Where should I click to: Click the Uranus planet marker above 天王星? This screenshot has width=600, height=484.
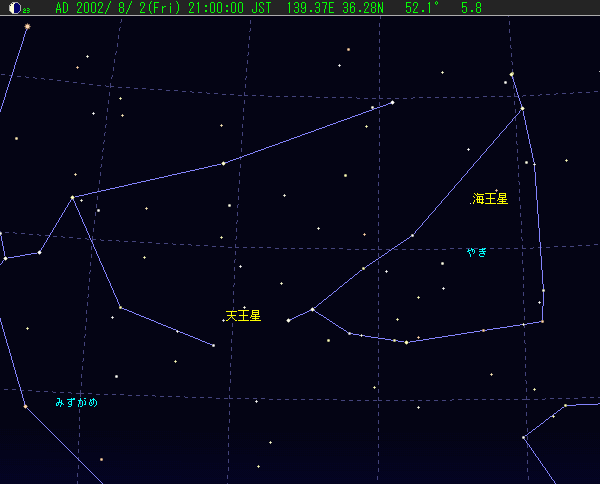244,307
